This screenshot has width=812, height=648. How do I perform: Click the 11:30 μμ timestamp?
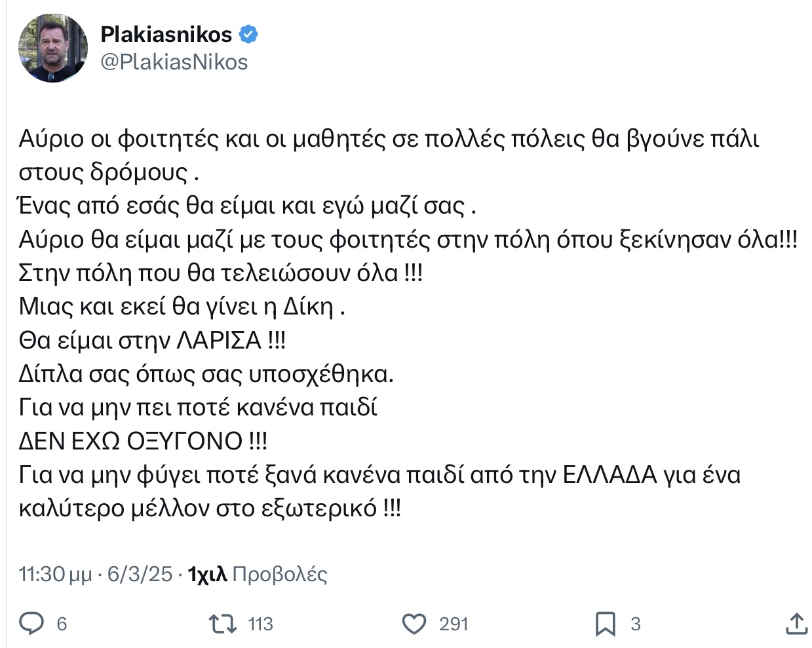55,575
